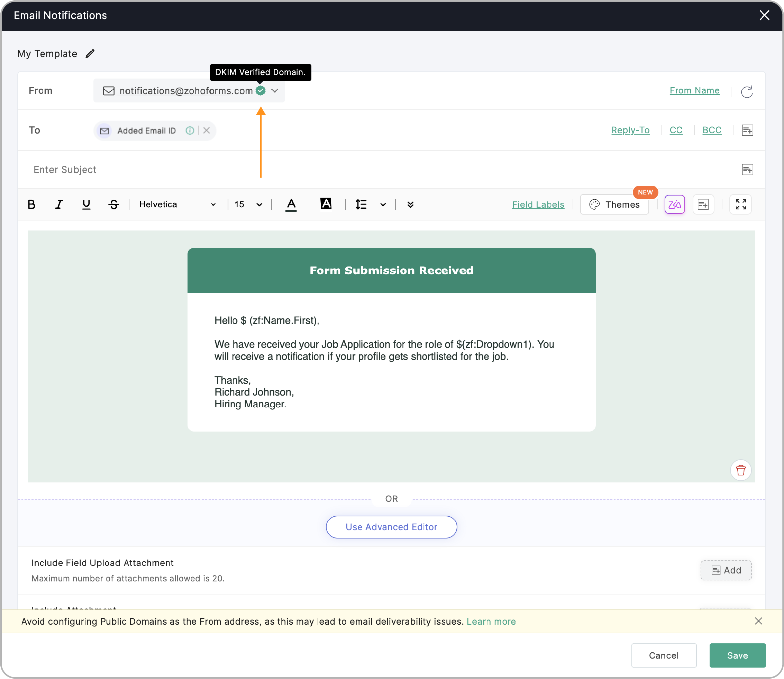Dismiss the public domains warning banner
Image resolution: width=784 pixels, height=679 pixels.
pos(758,622)
